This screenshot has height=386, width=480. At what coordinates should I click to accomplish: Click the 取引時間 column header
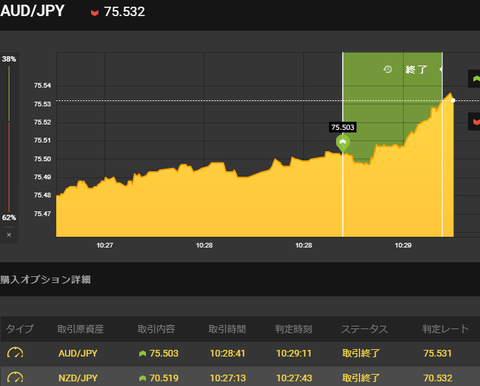[x=227, y=329]
